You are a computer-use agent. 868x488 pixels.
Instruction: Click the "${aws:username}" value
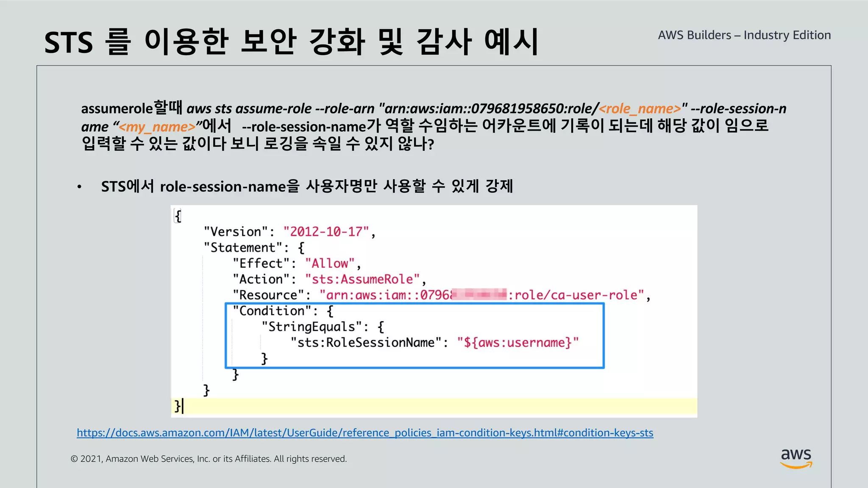pos(518,342)
